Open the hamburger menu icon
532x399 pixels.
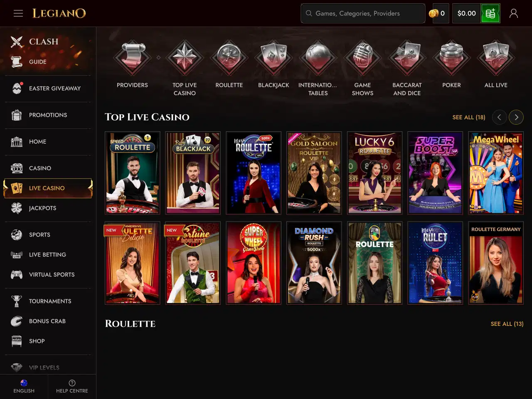(x=18, y=13)
